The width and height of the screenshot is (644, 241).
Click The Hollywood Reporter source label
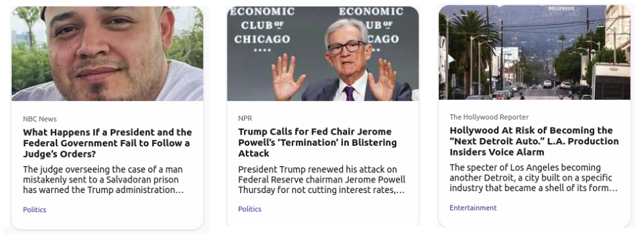489,117
